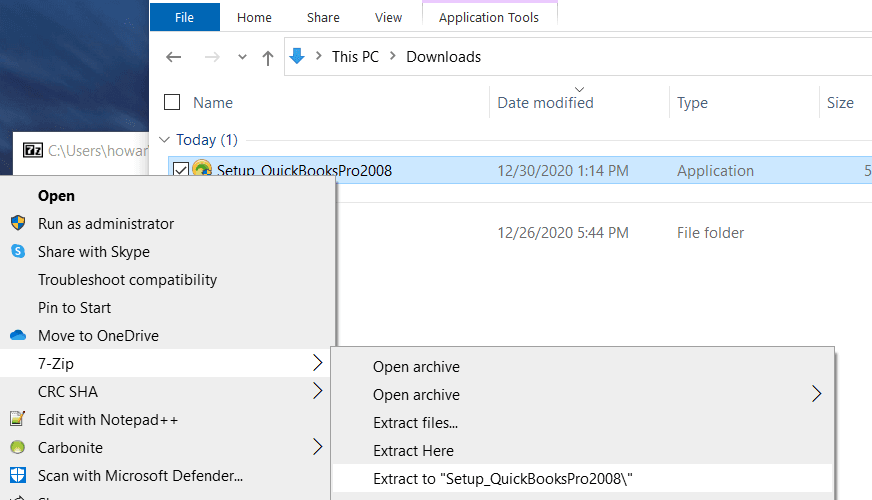Expand the CRC SHA submenu arrow

(318, 390)
